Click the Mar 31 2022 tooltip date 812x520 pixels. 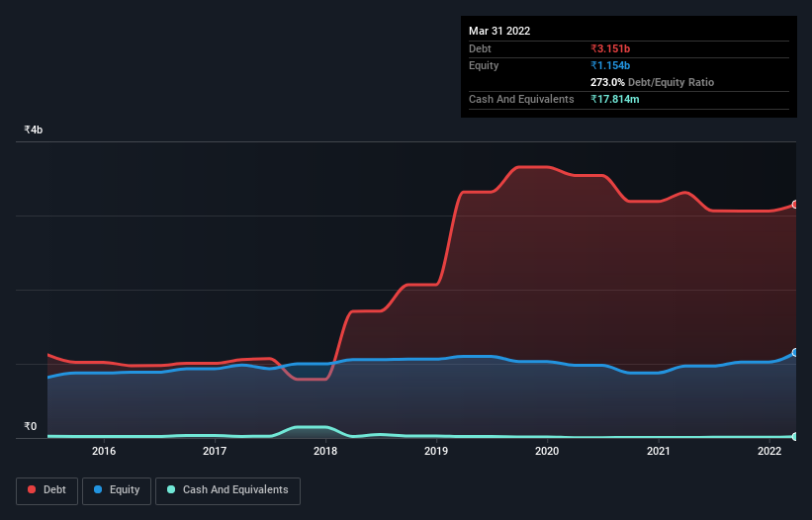499,31
